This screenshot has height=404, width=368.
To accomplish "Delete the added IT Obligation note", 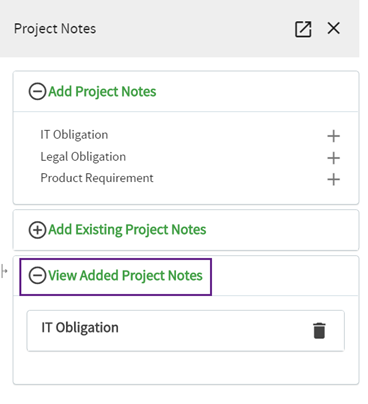I will pyautogui.click(x=319, y=331).
